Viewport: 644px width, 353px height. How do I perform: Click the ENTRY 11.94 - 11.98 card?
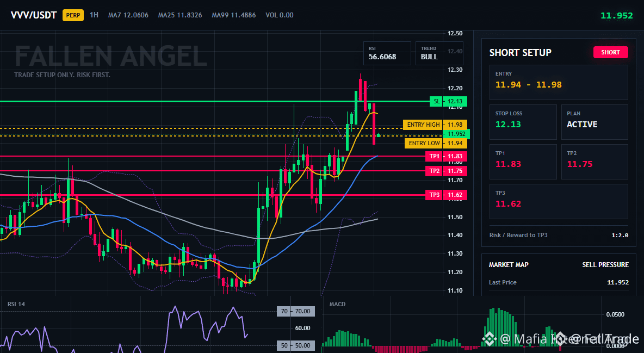pyautogui.click(x=559, y=82)
